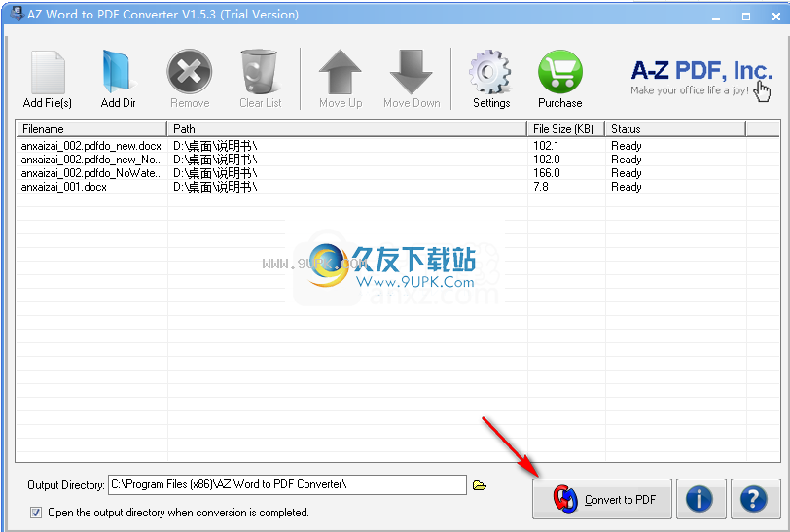Open help with the question mark button
This screenshot has height=532, width=790.
[754, 499]
